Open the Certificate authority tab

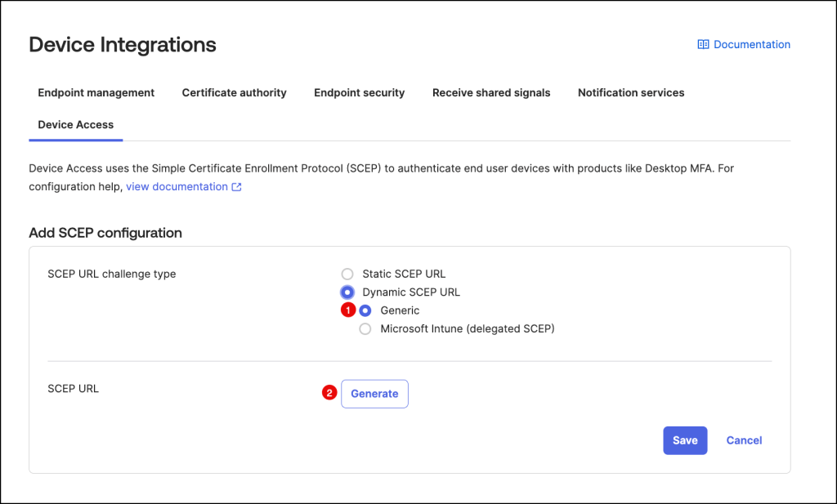click(234, 93)
